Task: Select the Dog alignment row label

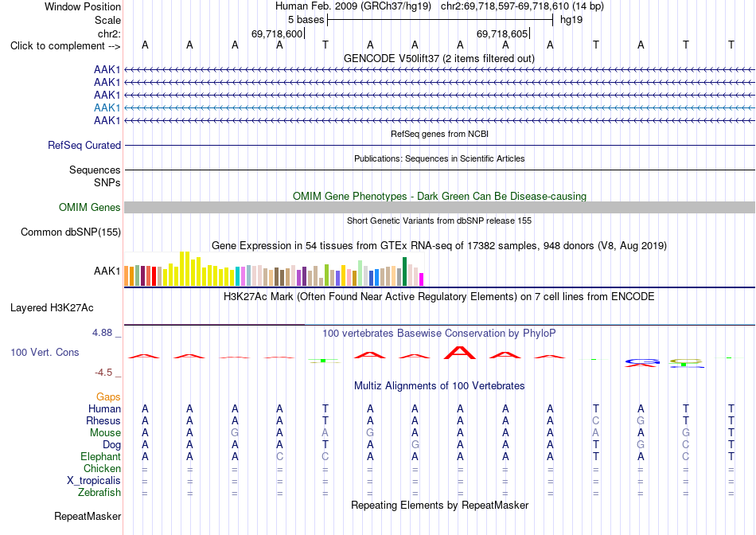Action: click(111, 445)
